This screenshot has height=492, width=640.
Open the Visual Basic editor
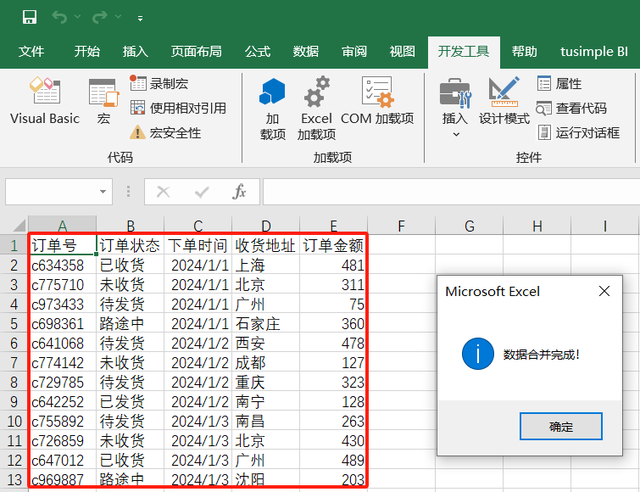coord(45,101)
